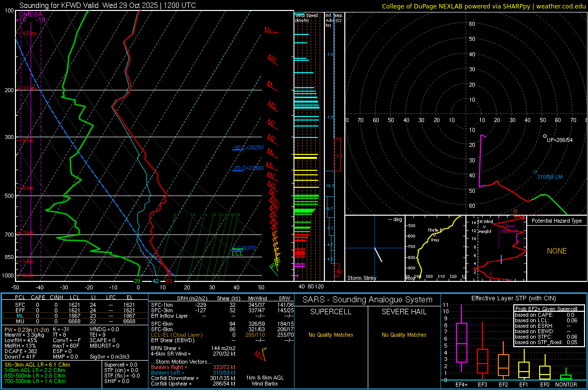
Task: Click the 15 km height marker
Action: (x=29, y=33)
